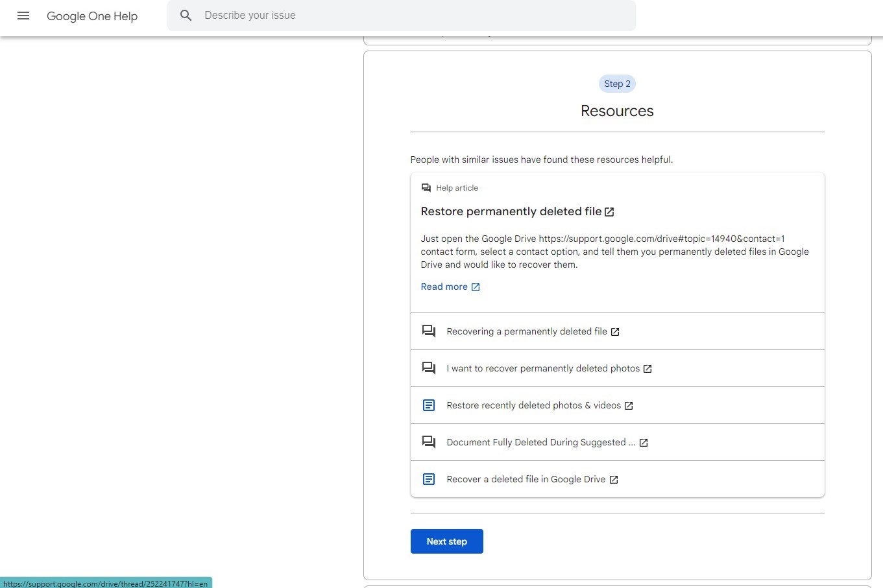Click forum icon for Document Fully Deleted
This screenshot has height=588, width=883.
[429, 442]
